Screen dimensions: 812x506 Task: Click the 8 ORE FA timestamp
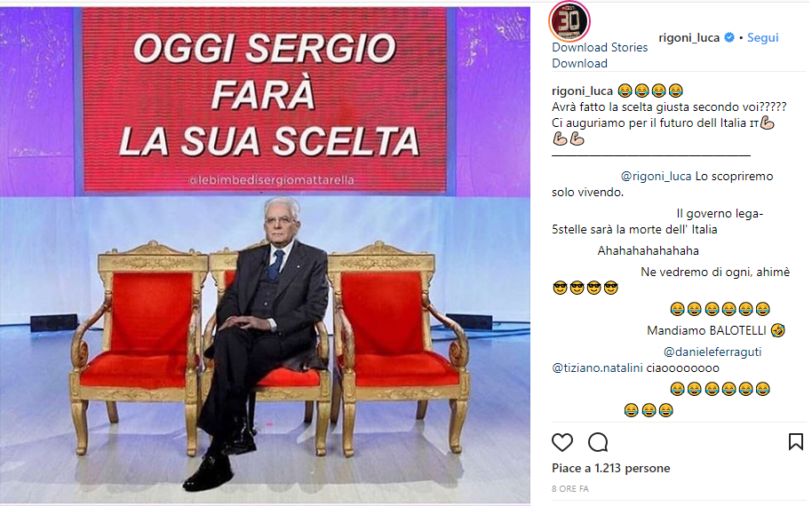(570, 488)
